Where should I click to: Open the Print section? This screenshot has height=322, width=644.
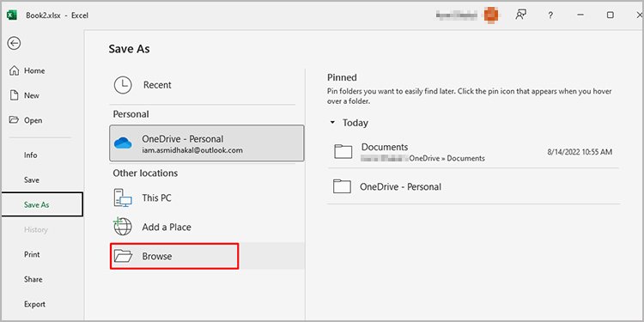click(32, 254)
